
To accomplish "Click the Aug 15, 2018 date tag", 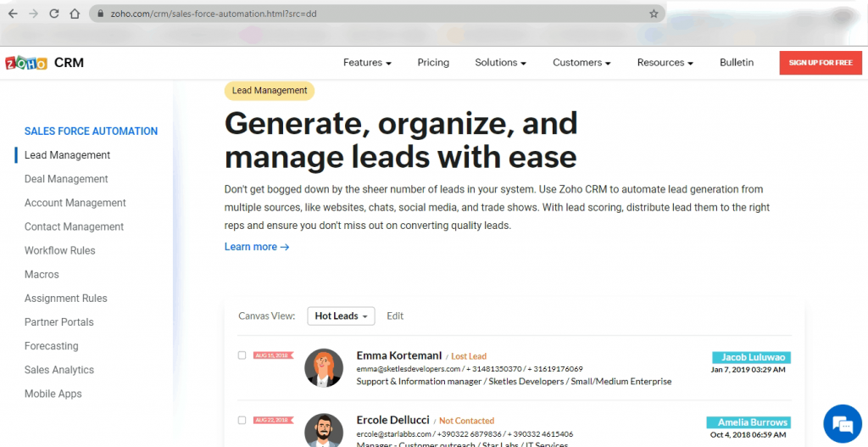I will (274, 355).
